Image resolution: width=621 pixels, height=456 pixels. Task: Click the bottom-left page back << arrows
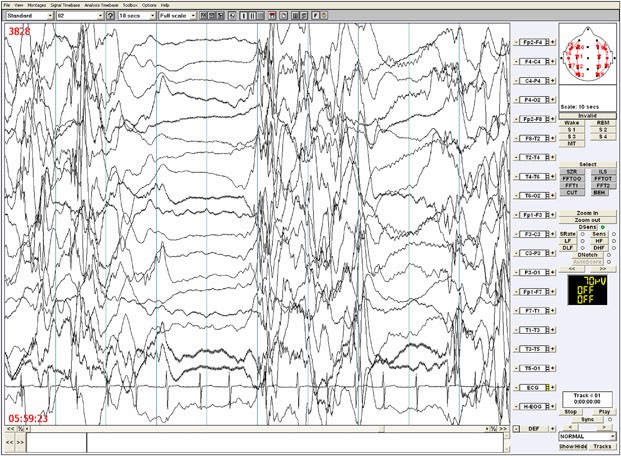(x=9, y=440)
